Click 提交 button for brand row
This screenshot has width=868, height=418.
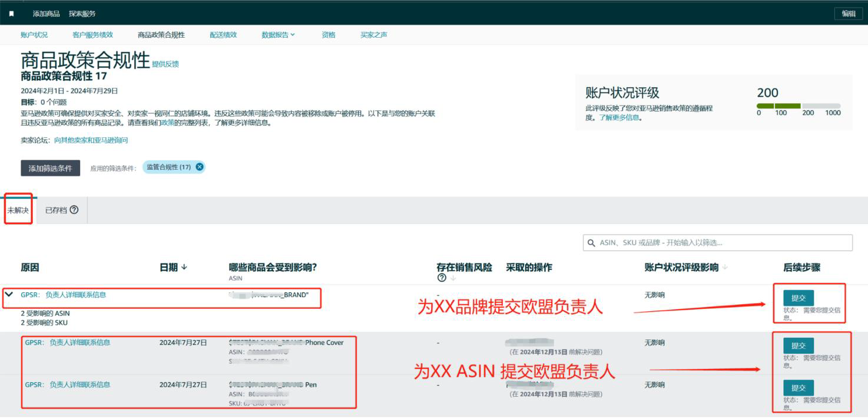(x=799, y=298)
